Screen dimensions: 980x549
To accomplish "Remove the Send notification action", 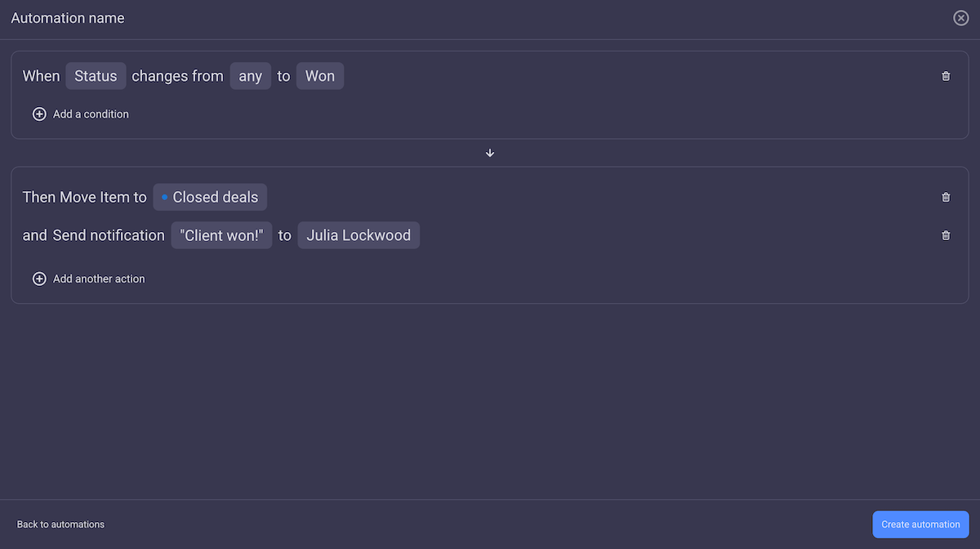I will point(946,234).
